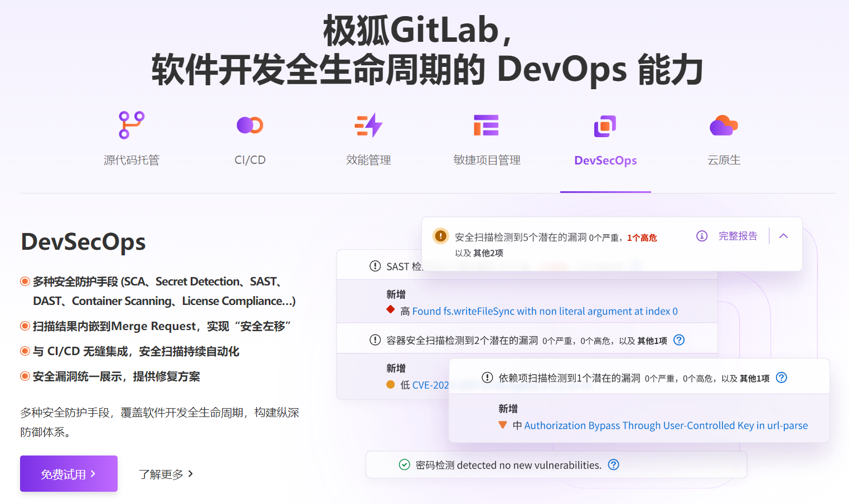
Task: Click the help icon after 容器安全扫描 row
Action: 679,340
